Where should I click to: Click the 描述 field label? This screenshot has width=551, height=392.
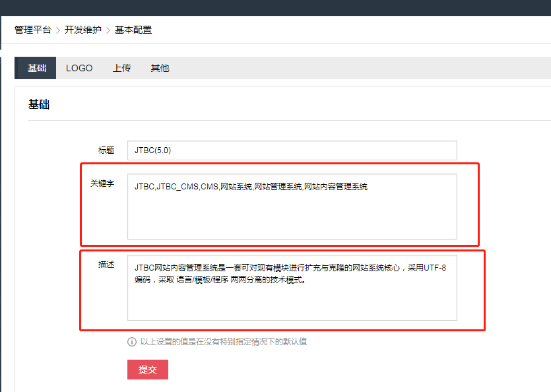coord(106,265)
